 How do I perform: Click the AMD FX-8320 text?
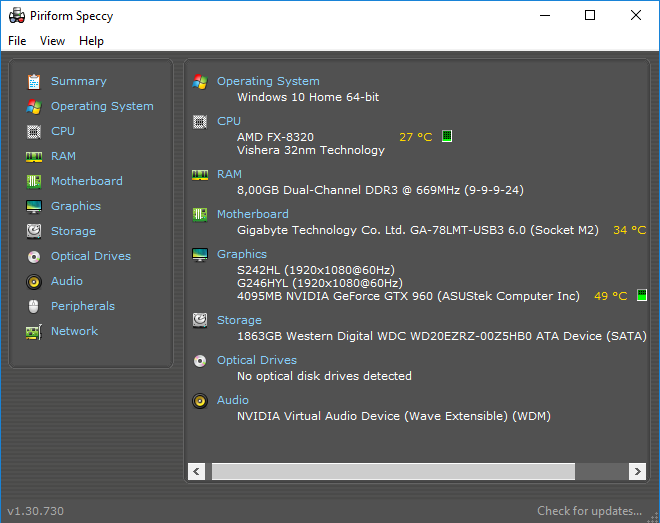(x=275, y=137)
